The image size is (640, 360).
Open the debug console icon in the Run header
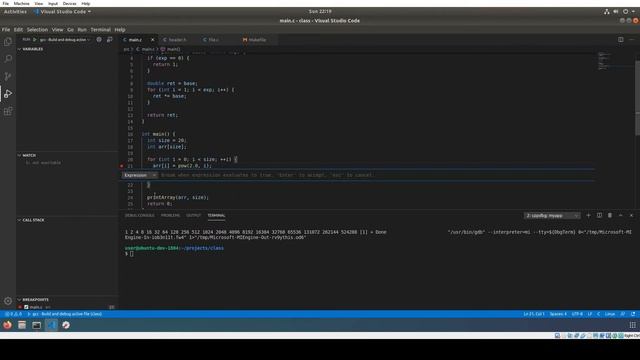tap(110, 40)
